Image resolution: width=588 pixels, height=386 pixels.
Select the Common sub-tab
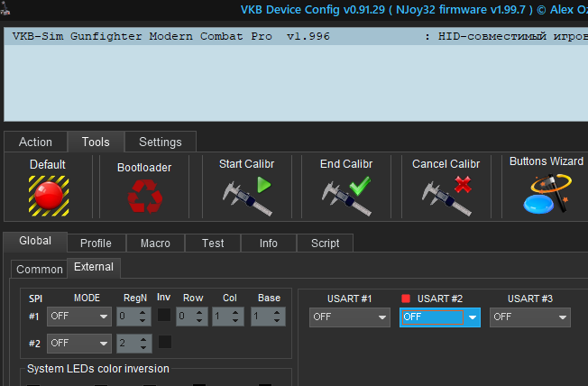click(x=40, y=269)
